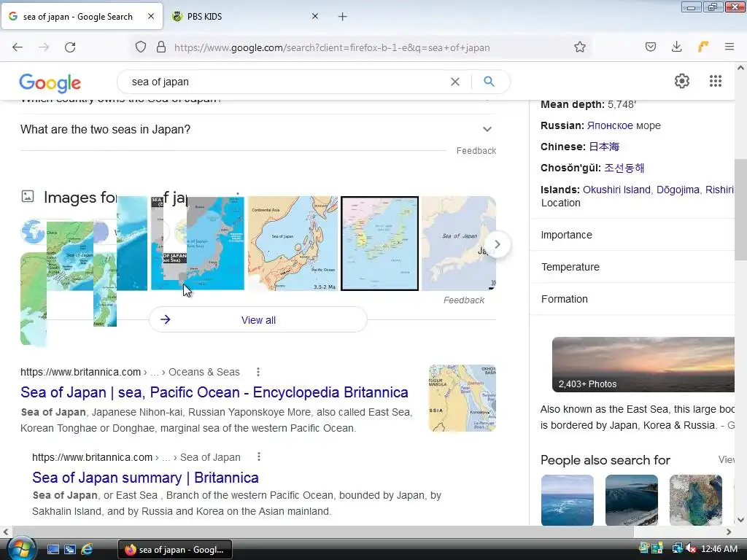Screen dimensions: 747x560
Task: Clear the Google search box
Action: click(455, 82)
